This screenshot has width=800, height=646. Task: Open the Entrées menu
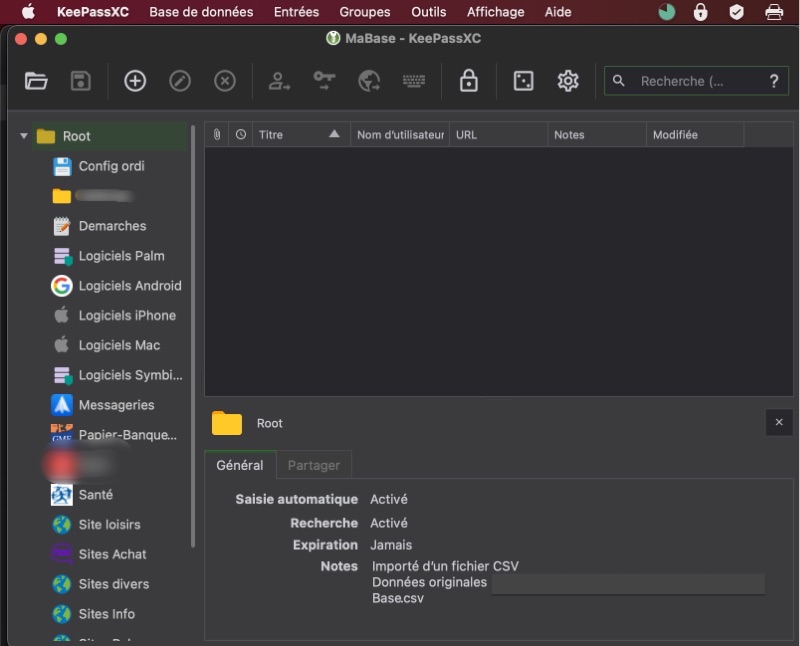pyautogui.click(x=296, y=12)
